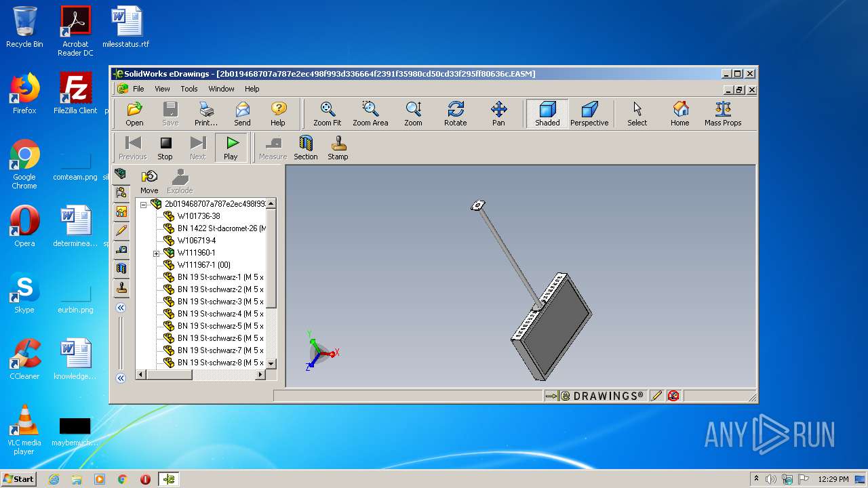The height and width of the screenshot is (488, 868).
Task: Open the 3D model top sidebar tab
Action: coord(121,174)
